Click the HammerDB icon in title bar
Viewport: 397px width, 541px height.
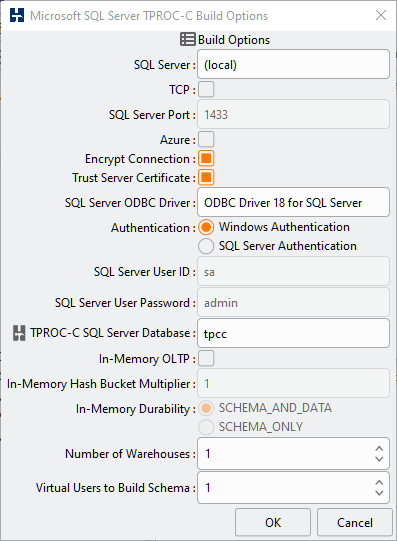tap(17, 16)
